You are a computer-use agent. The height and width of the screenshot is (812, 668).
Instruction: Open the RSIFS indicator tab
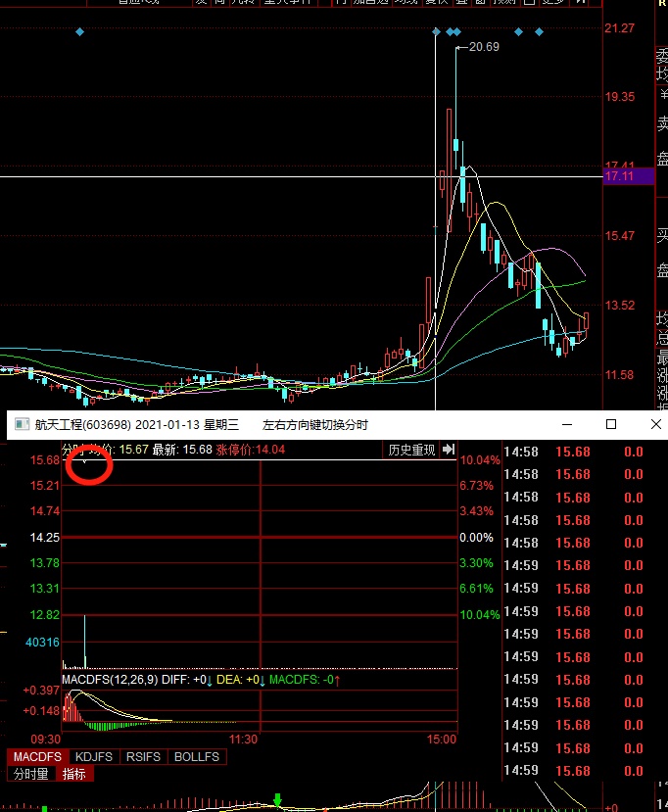pyautogui.click(x=143, y=756)
